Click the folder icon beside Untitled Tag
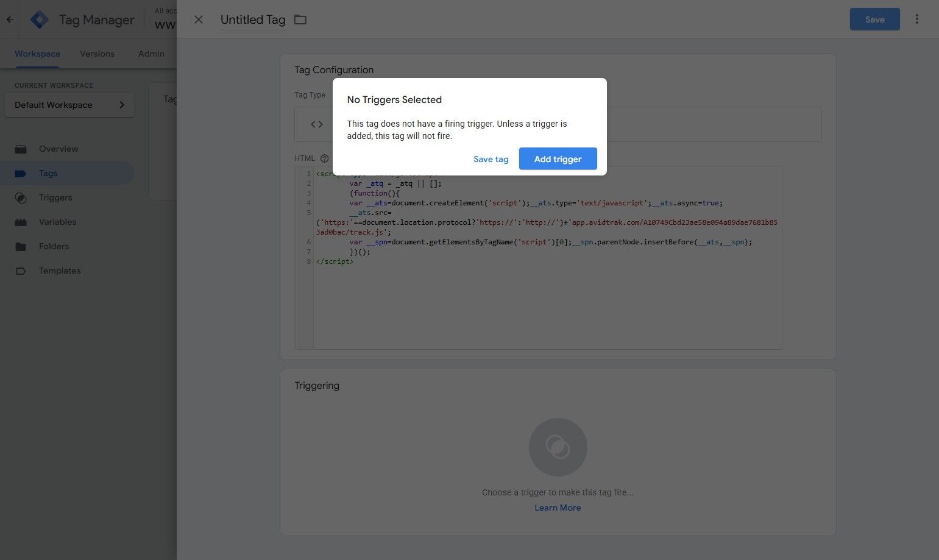This screenshot has width=939, height=560. point(300,19)
